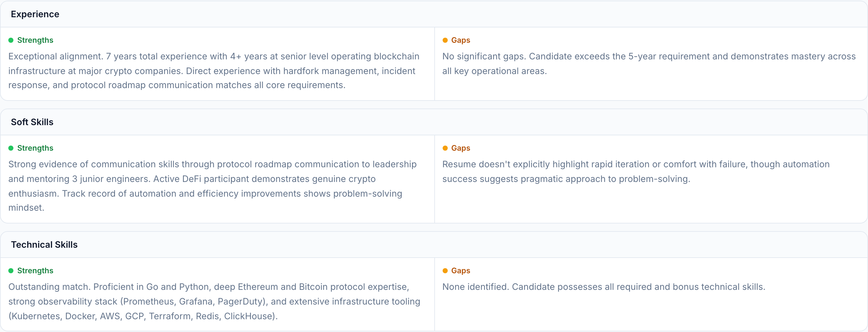The image size is (868, 332).
Task: Click the green dot beside Soft Skills Strengths
Action: tap(11, 148)
